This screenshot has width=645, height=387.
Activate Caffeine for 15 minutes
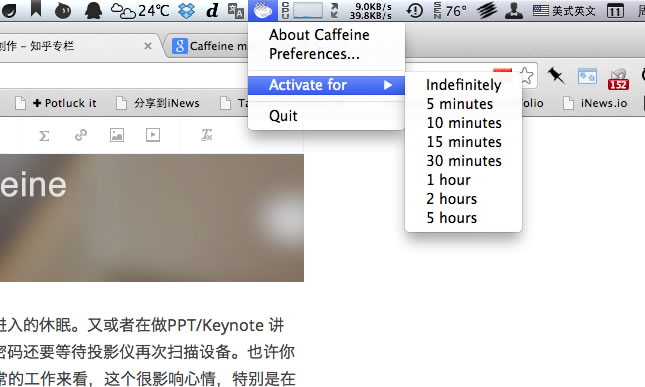point(464,142)
